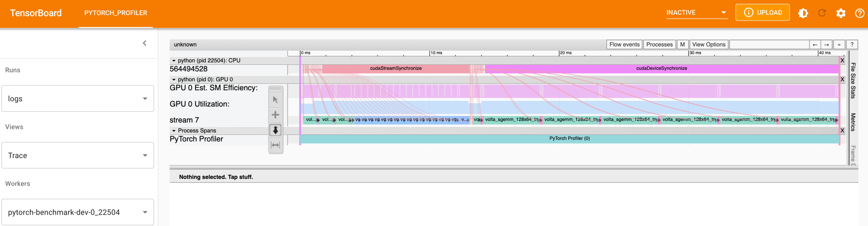Select the pointer selection tool
868x226 pixels.
(275, 100)
